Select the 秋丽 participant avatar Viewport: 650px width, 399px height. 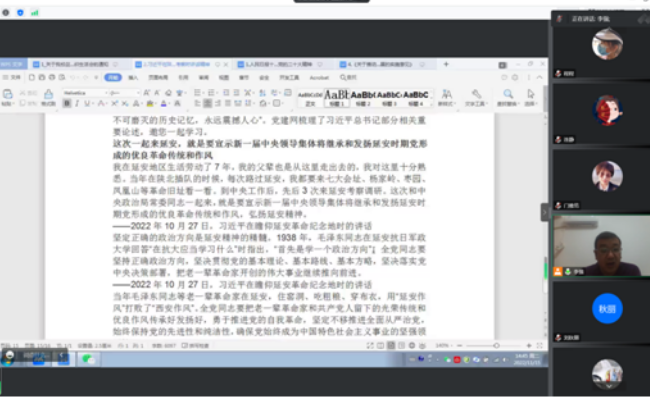coord(607,309)
